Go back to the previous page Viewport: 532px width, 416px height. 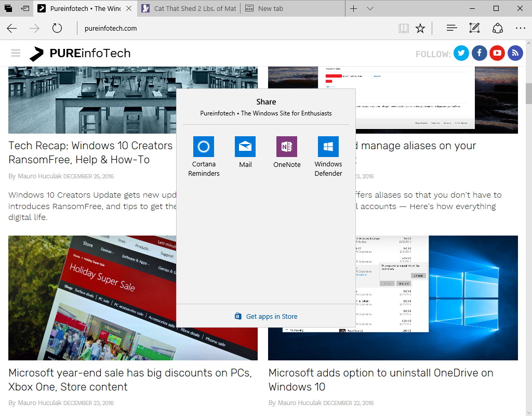point(12,28)
